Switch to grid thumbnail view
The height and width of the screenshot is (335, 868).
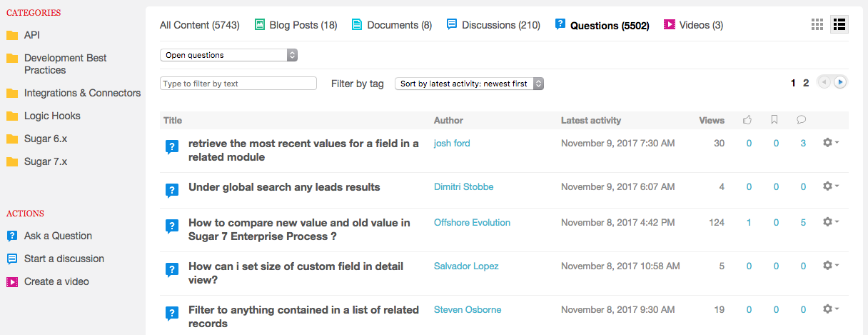(817, 25)
